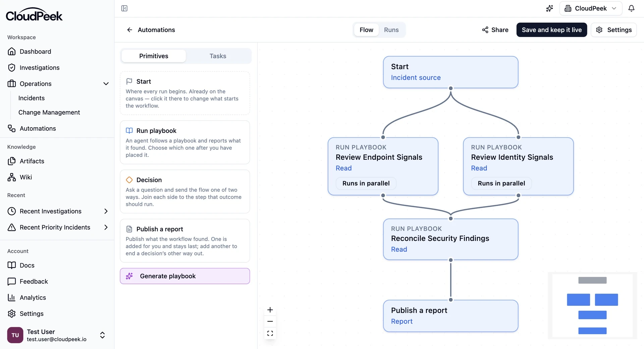Screen dimensions: 644x349
Task: Expand Recent Investigations
Action: (106, 211)
